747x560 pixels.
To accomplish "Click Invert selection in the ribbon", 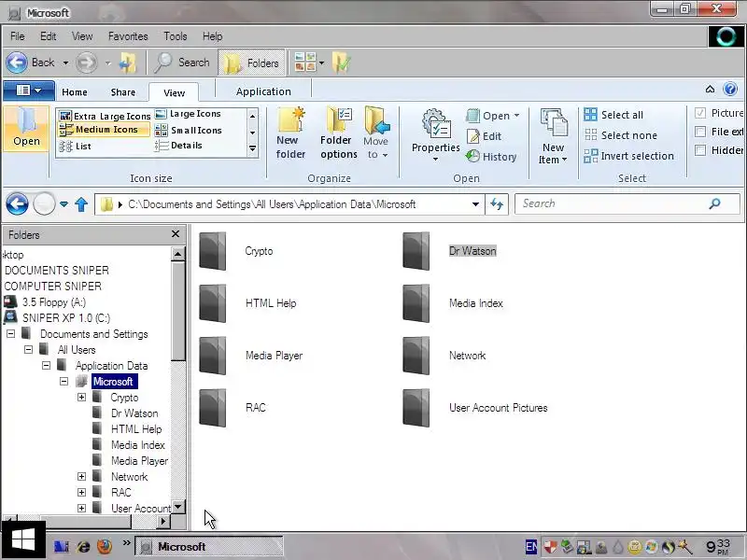I will 628,156.
